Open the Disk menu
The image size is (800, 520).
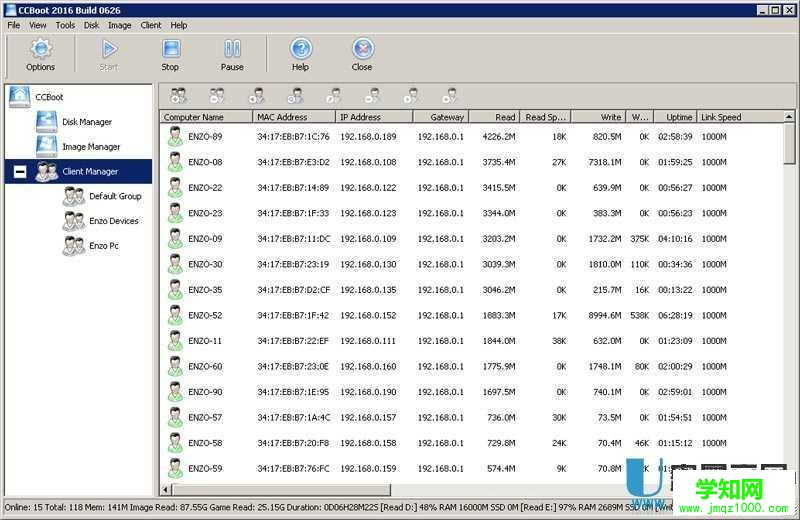(91, 25)
